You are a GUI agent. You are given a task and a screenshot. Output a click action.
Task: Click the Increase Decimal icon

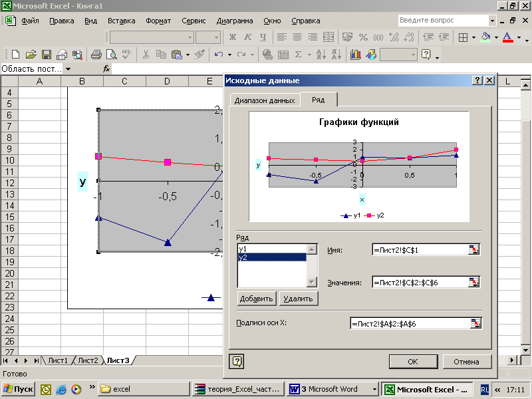pyautogui.click(x=394, y=37)
